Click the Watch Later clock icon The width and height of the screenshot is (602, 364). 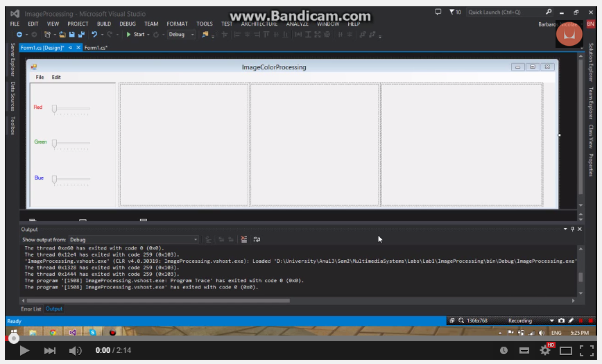pos(504,350)
